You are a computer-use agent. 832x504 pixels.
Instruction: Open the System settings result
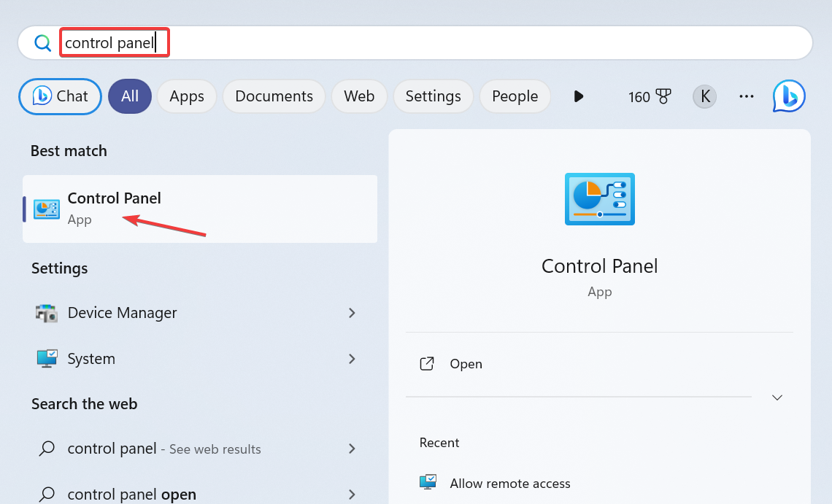tap(200, 359)
